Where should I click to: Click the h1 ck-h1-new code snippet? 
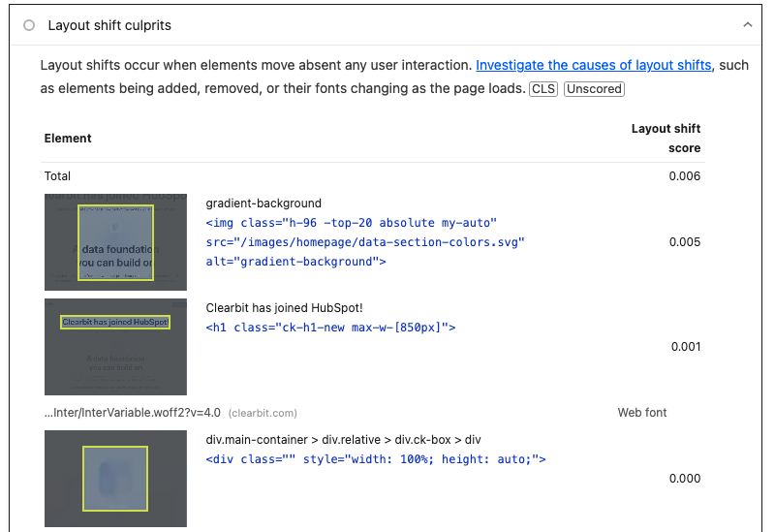click(330, 328)
